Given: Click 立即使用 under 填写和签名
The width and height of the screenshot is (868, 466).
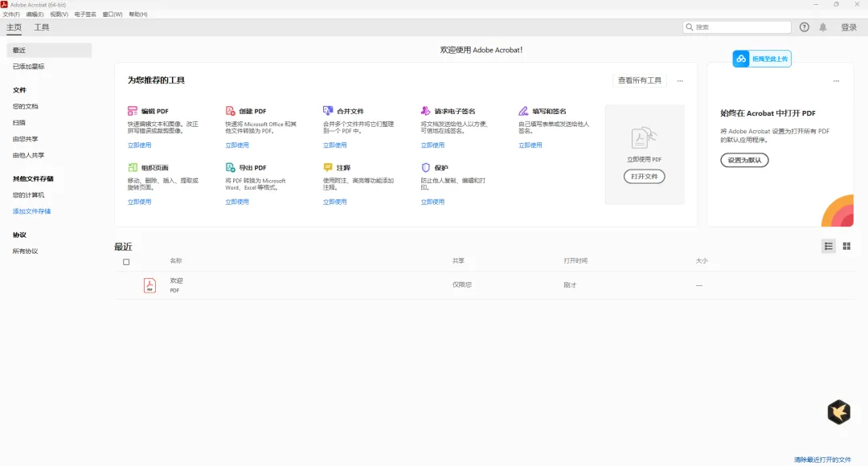Looking at the screenshot, I should click(x=530, y=145).
